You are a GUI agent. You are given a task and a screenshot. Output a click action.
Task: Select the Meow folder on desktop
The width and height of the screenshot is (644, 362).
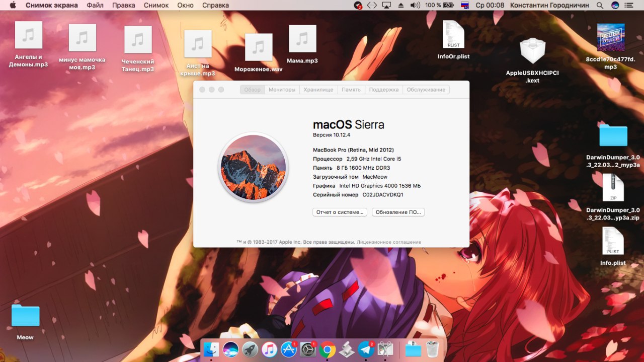click(25, 322)
